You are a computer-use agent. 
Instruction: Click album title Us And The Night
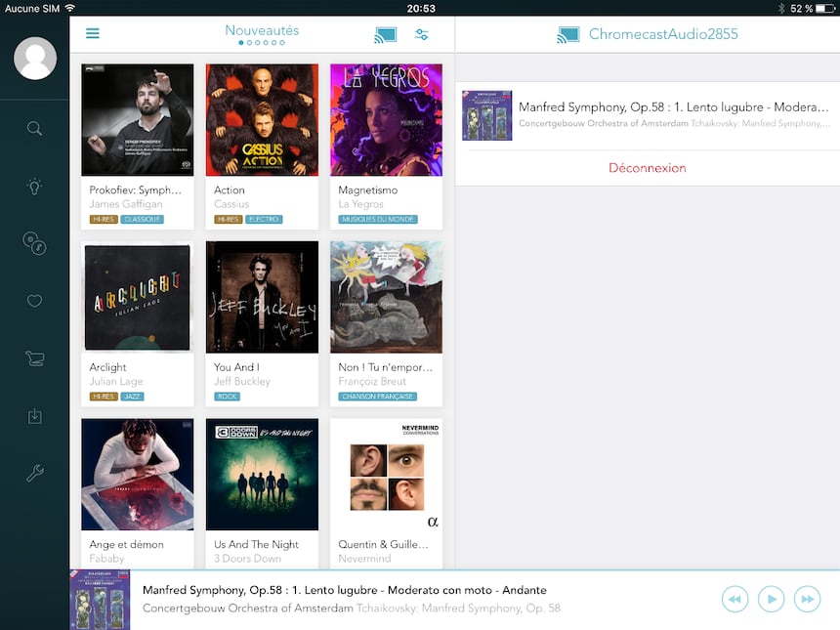(257, 545)
